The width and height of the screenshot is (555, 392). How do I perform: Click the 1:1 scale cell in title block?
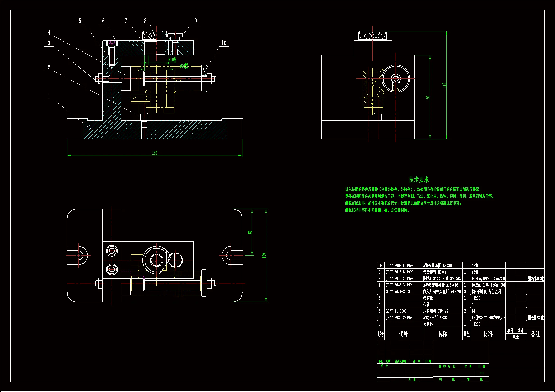pos(481,373)
